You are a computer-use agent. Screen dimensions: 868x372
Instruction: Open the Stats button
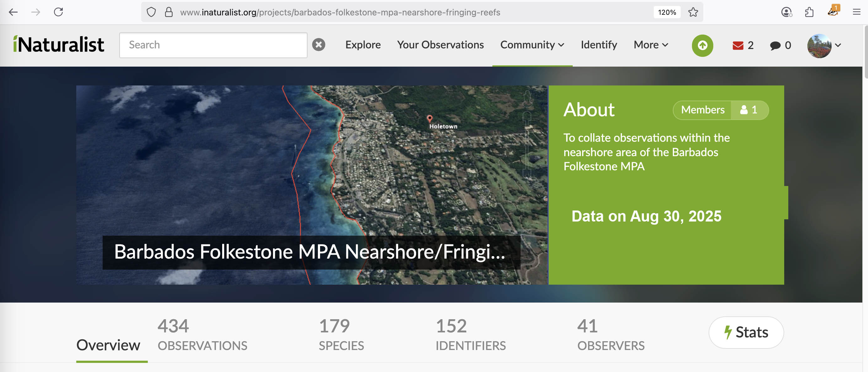point(746,332)
